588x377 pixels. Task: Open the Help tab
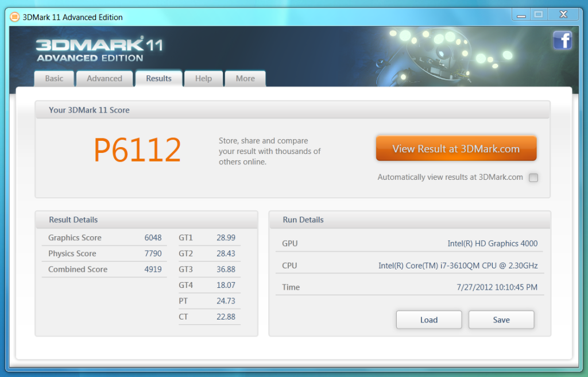pyautogui.click(x=204, y=79)
